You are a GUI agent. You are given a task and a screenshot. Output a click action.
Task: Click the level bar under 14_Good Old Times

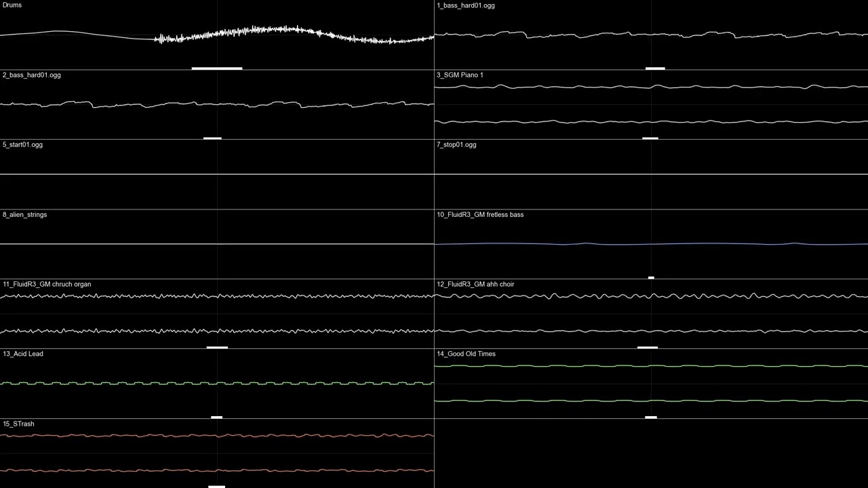[651, 418]
